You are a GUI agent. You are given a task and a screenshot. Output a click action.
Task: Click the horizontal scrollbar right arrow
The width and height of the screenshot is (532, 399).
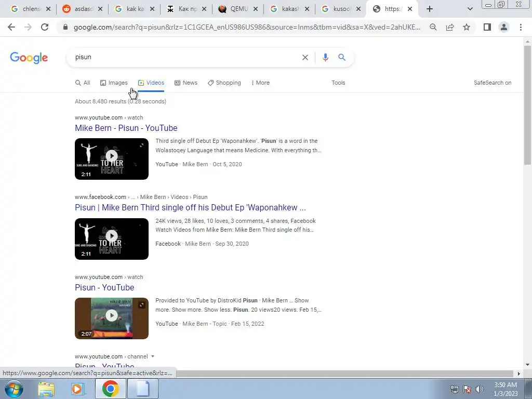(x=519, y=374)
